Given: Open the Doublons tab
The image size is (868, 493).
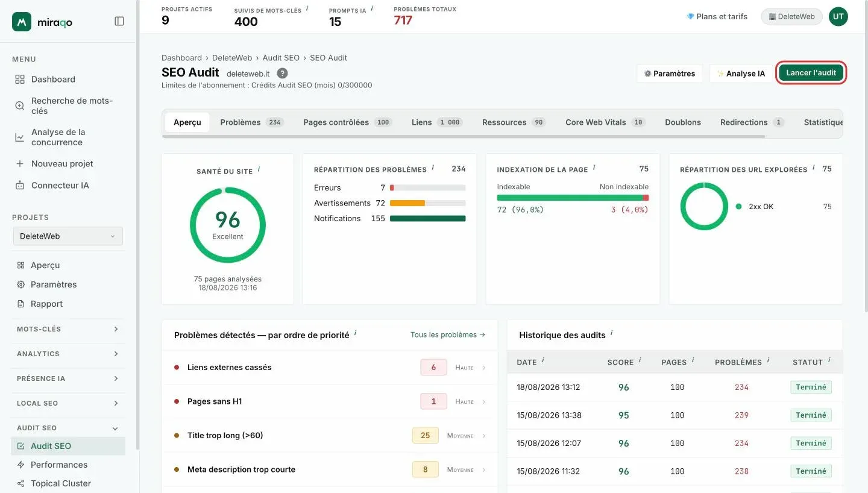Looking at the screenshot, I should coord(683,122).
